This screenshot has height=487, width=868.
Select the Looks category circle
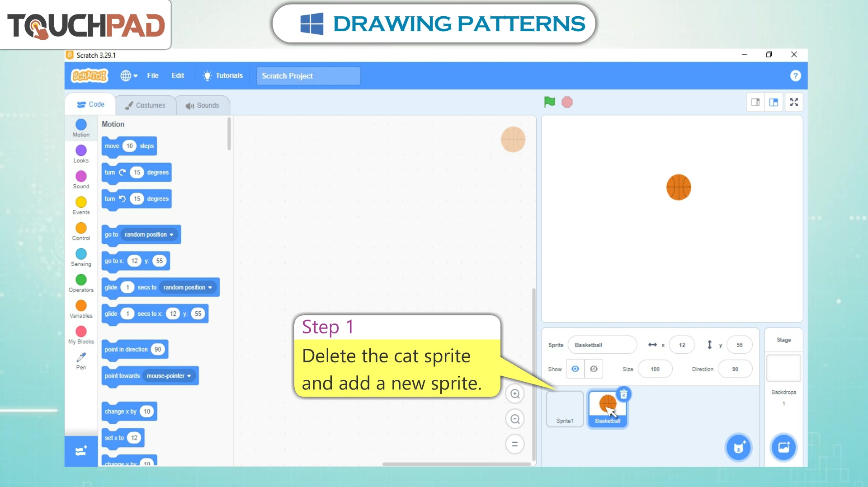[x=81, y=150]
